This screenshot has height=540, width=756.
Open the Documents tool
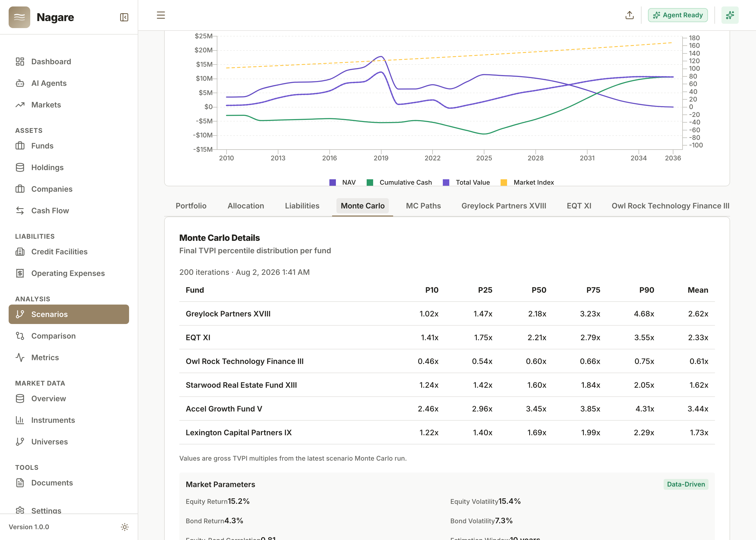pyautogui.click(x=69, y=483)
